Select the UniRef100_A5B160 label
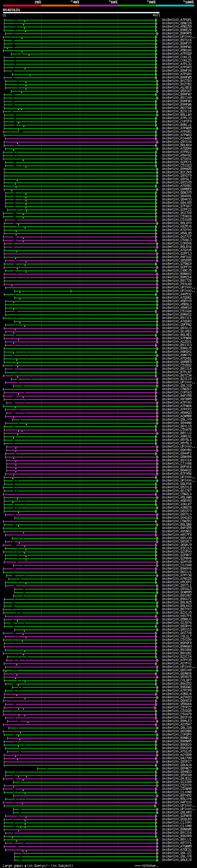The width and height of the screenshot is (197, 868). tap(176, 50)
